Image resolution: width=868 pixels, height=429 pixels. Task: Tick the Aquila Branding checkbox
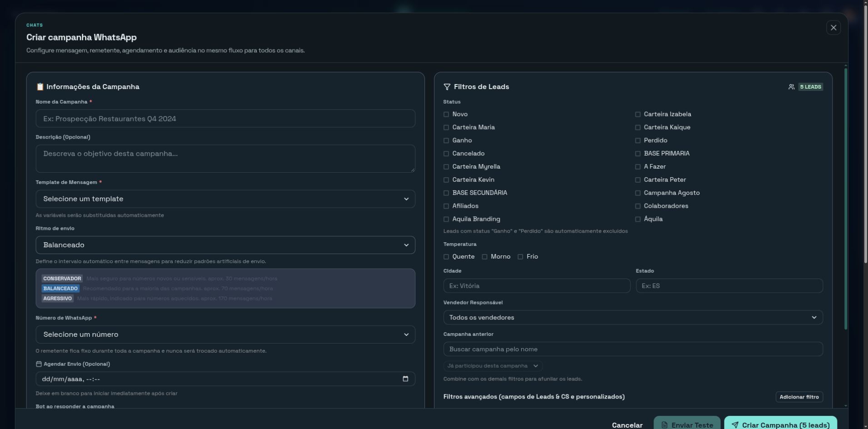(446, 219)
